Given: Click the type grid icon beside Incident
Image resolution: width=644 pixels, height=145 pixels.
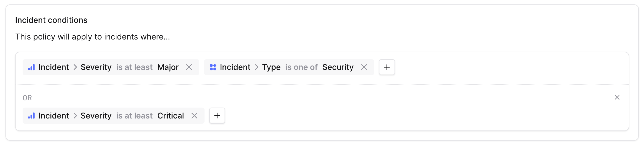Looking at the screenshot, I should (213, 67).
